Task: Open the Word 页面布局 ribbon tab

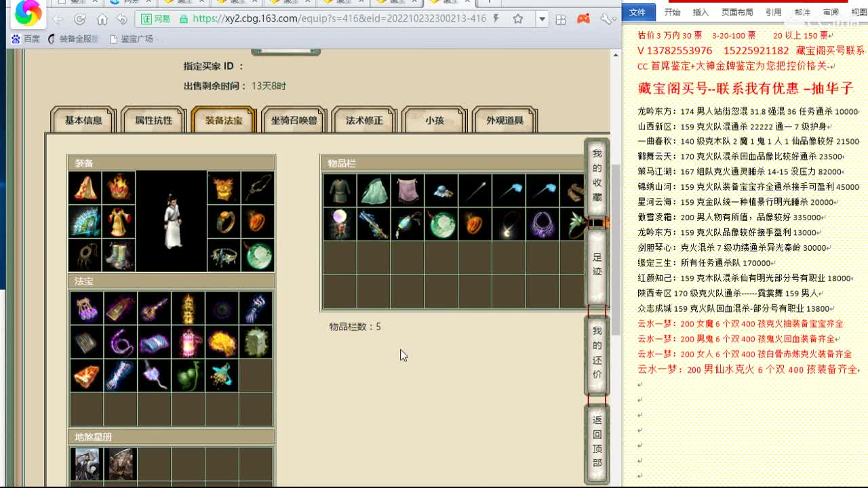Action: 737,12
